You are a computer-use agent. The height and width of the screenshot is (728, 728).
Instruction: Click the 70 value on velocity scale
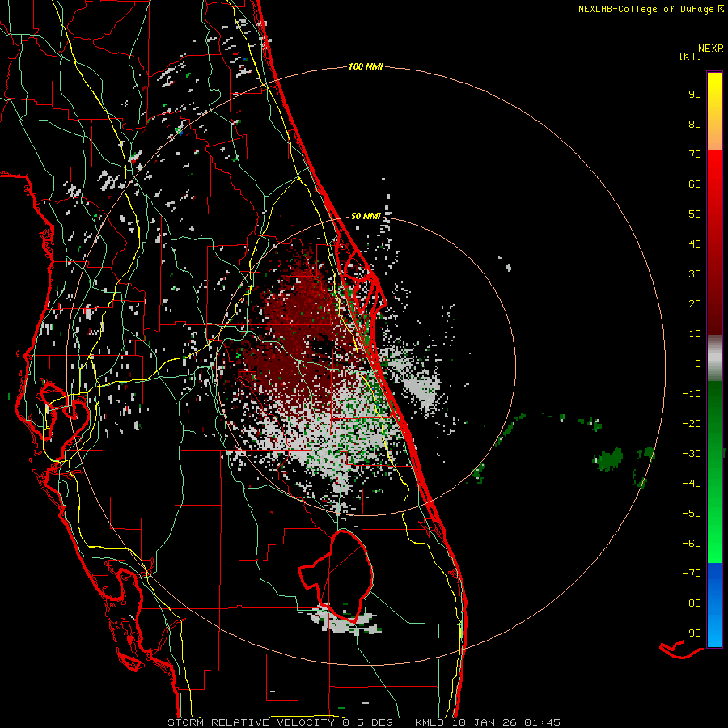[x=695, y=154]
